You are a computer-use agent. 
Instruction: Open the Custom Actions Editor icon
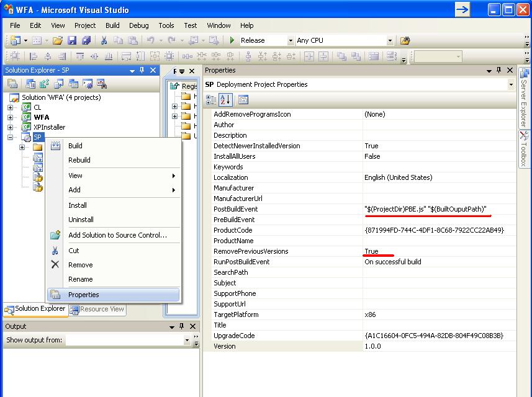point(87,83)
